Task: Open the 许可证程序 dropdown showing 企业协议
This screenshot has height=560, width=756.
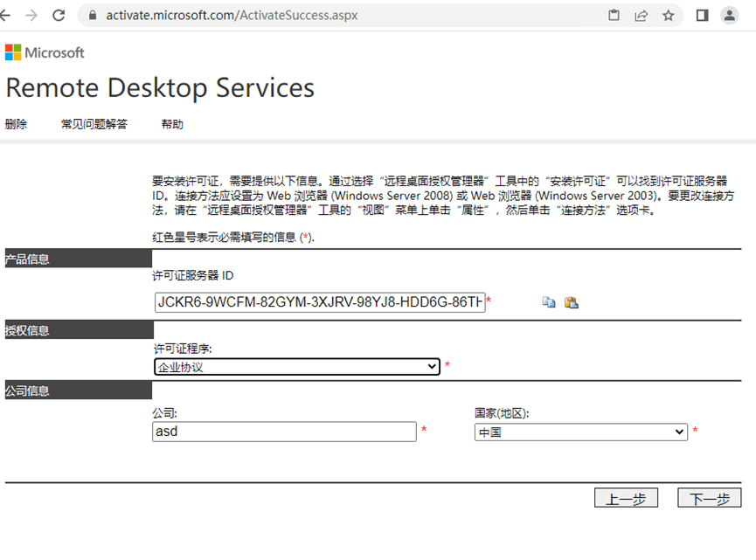Action: tap(297, 366)
